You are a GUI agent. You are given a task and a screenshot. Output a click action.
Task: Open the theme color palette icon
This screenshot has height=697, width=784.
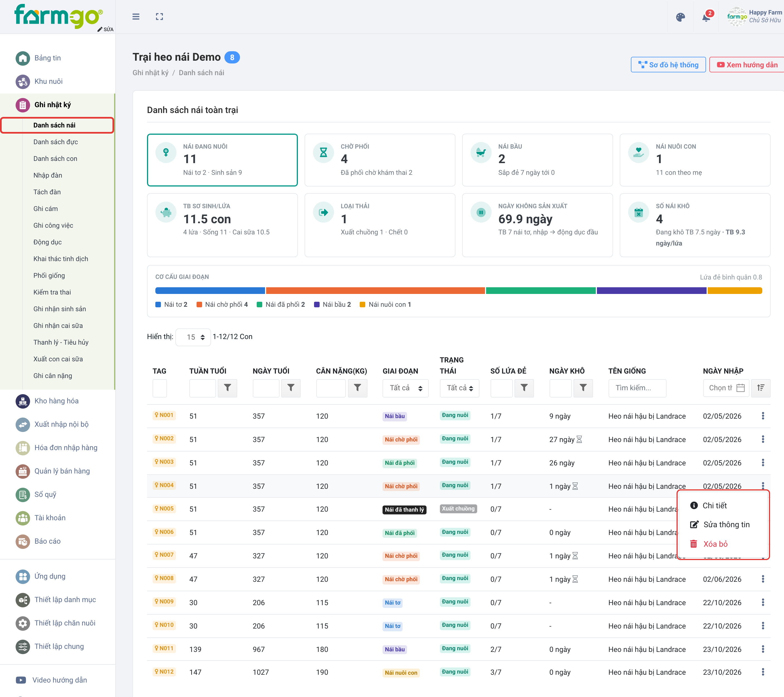680,17
